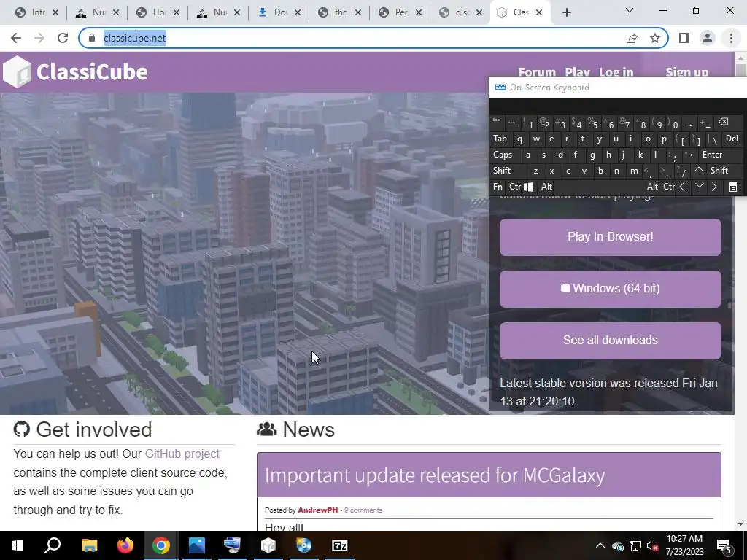Click See all downloads button

(x=611, y=341)
